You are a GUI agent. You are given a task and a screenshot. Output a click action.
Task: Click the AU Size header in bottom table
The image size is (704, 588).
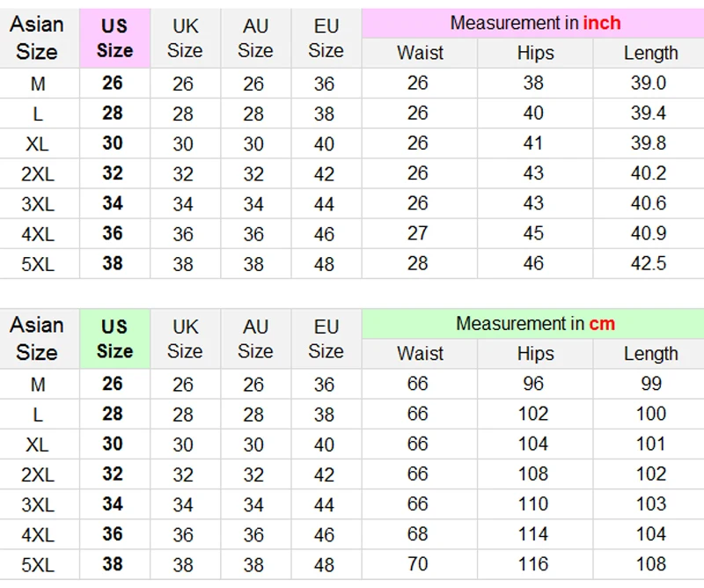point(255,339)
